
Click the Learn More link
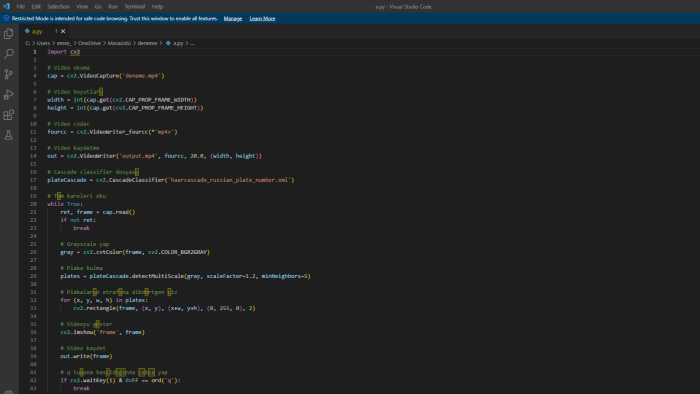262,18
